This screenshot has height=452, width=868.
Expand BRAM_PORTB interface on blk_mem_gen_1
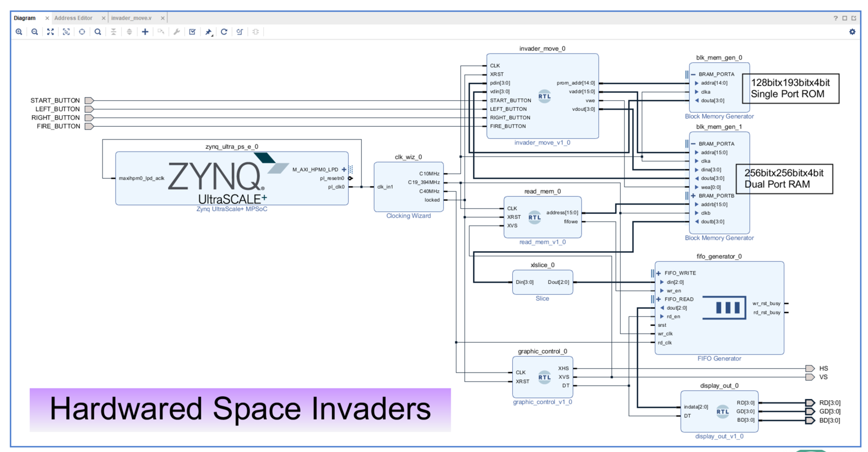(693, 196)
